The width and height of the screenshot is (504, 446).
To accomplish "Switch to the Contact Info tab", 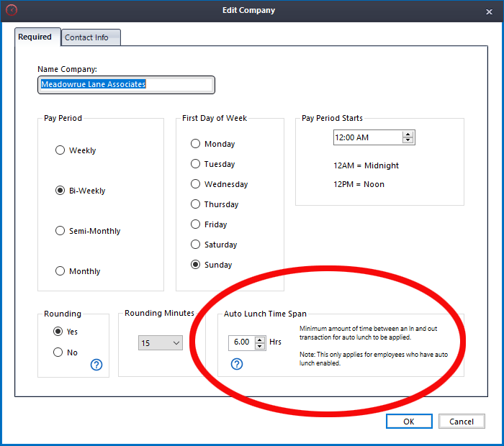I will click(86, 37).
